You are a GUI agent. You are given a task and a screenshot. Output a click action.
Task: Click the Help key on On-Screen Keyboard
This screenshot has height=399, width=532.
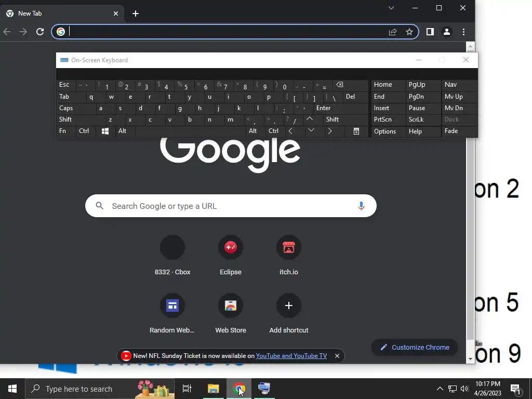423,131
